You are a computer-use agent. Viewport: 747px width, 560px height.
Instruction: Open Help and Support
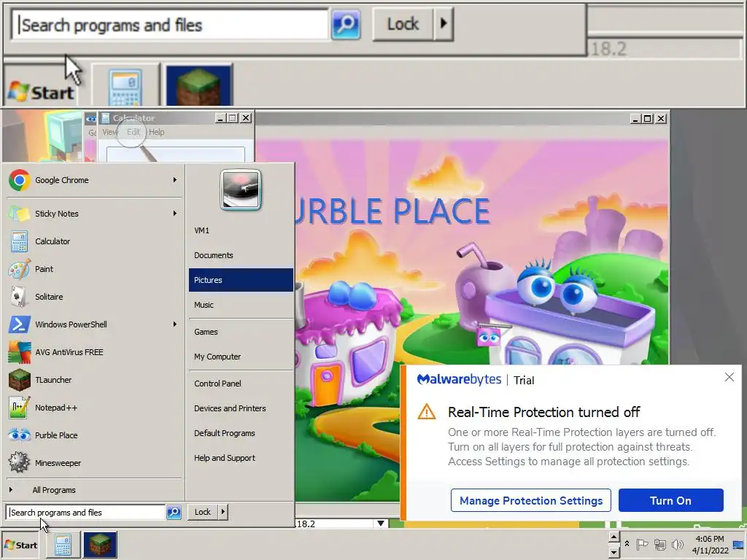coord(241,458)
